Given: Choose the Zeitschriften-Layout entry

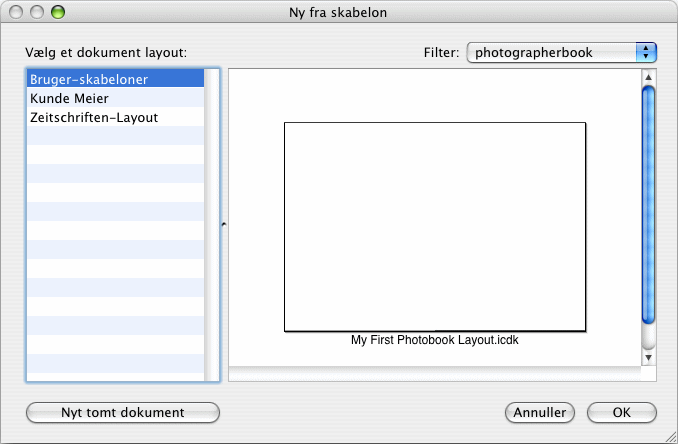Looking at the screenshot, I should click(115, 117).
